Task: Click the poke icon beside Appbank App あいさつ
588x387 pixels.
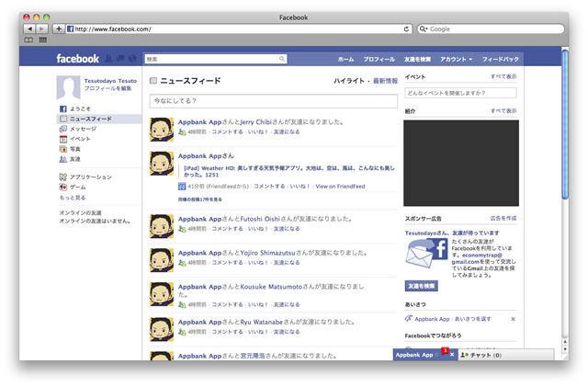Action: tap(408, 319)
